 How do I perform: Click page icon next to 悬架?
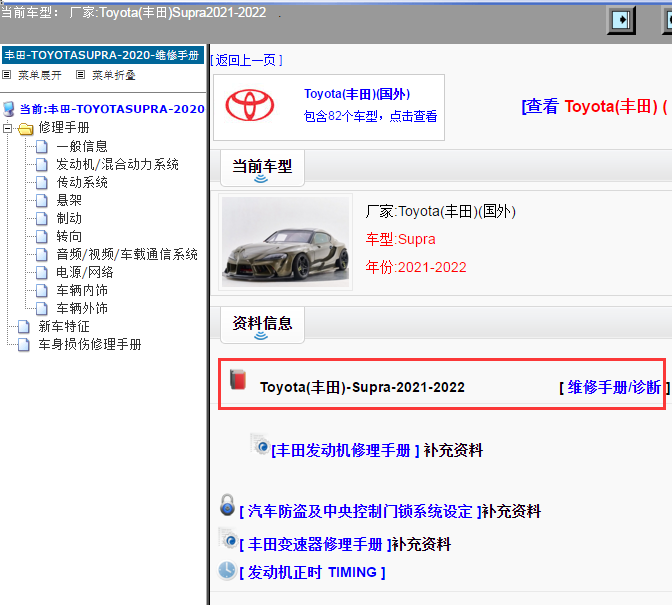point(42,201)
